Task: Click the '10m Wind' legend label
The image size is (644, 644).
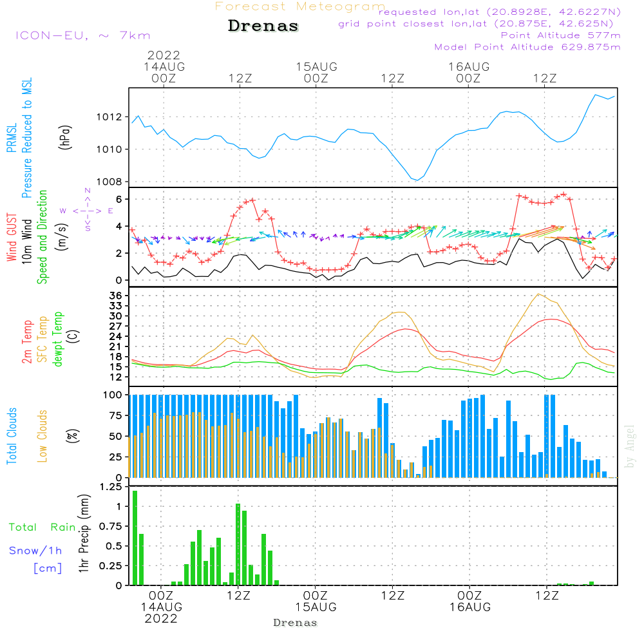Action: [26, 241]
